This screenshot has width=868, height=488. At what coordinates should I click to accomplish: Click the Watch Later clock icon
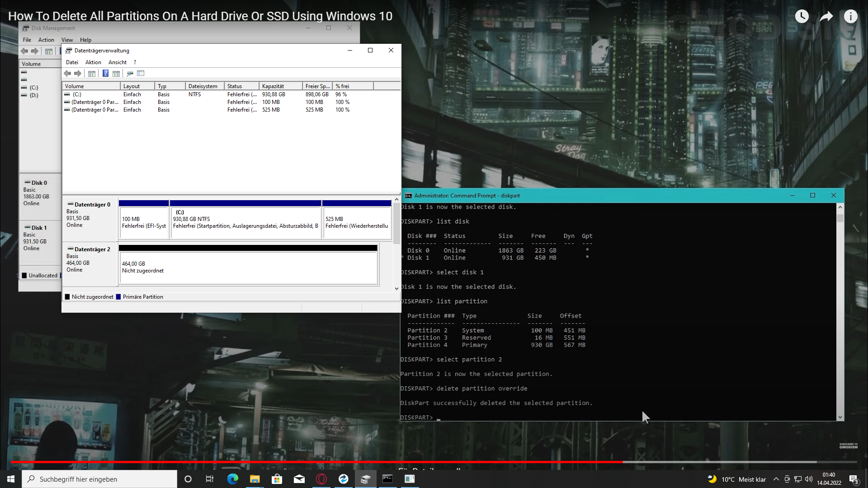tap(802, 16)
